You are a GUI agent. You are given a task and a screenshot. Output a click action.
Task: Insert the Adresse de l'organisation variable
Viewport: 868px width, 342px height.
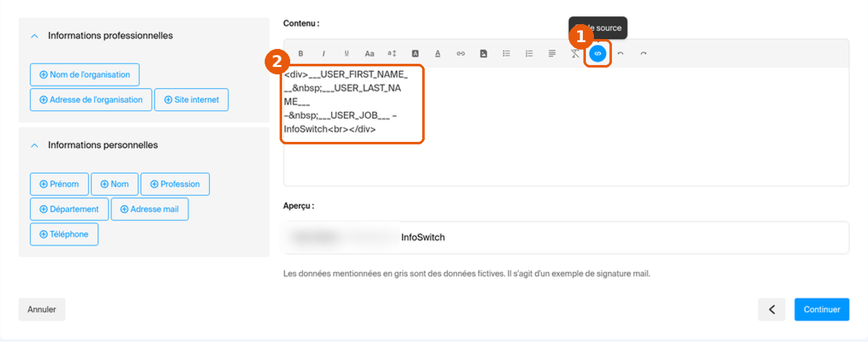click(91, 100)
